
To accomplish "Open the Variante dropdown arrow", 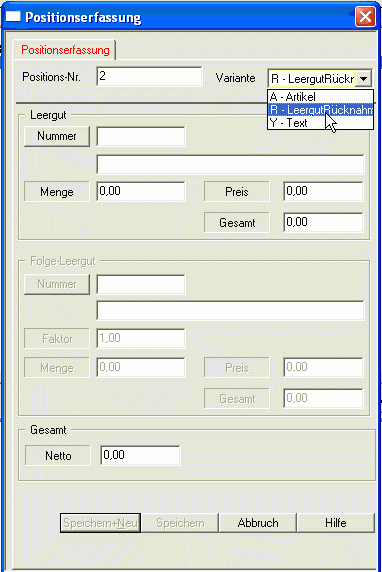I will (363, 78).
